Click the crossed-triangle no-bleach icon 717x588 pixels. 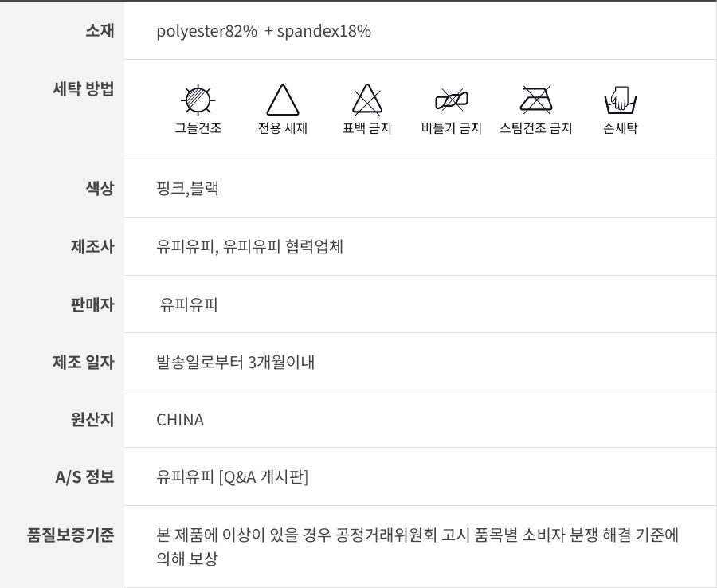pyautogui.click(x=367, y=101)
